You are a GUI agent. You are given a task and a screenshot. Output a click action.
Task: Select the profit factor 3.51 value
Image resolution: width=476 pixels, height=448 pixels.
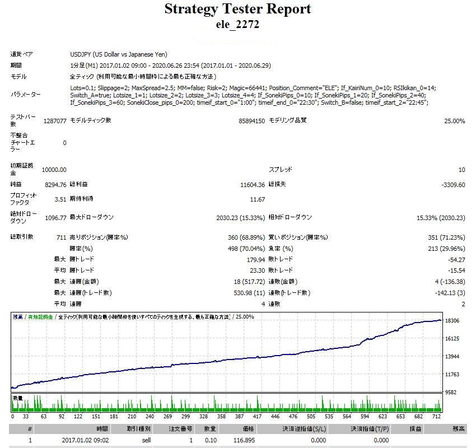pyautogui.click(x=60, y=199)
